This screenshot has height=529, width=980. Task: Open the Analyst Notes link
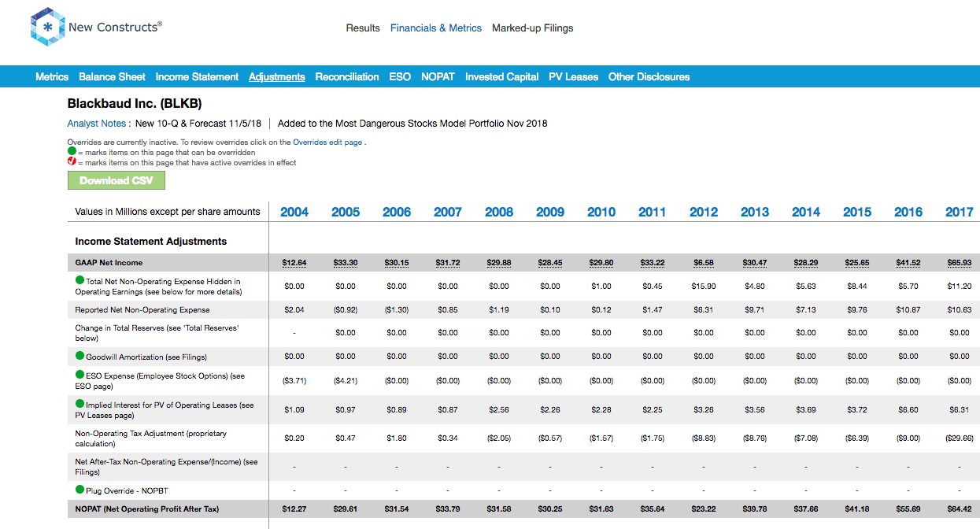(x=97, y=124)
